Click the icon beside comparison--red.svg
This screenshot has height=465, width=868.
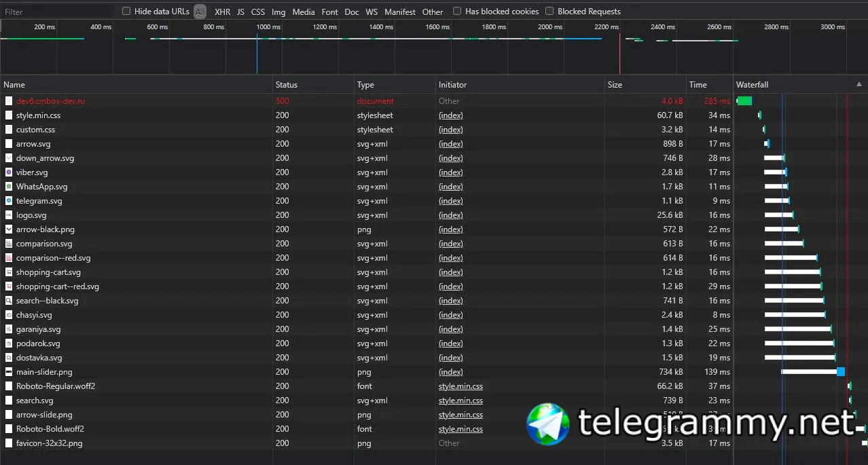[9, 258]
